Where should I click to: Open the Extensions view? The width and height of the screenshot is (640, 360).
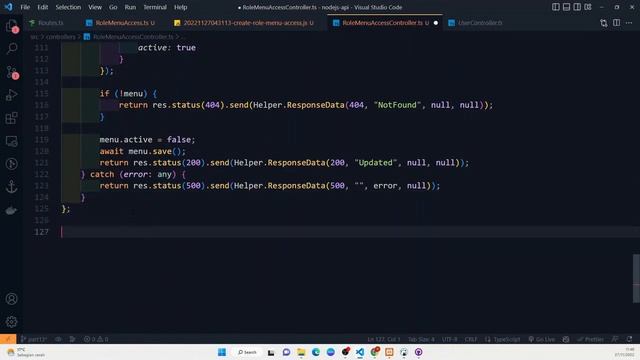(11, 118)
